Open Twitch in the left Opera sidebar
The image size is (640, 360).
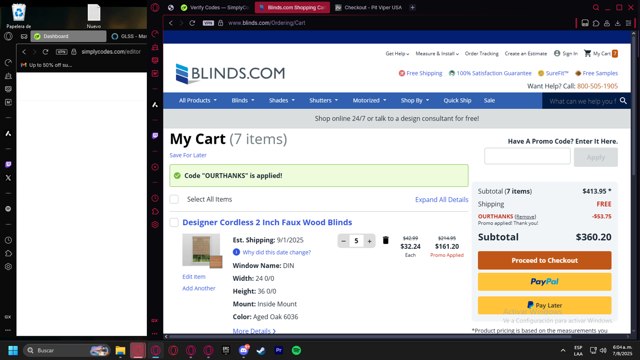pos(8,164)
